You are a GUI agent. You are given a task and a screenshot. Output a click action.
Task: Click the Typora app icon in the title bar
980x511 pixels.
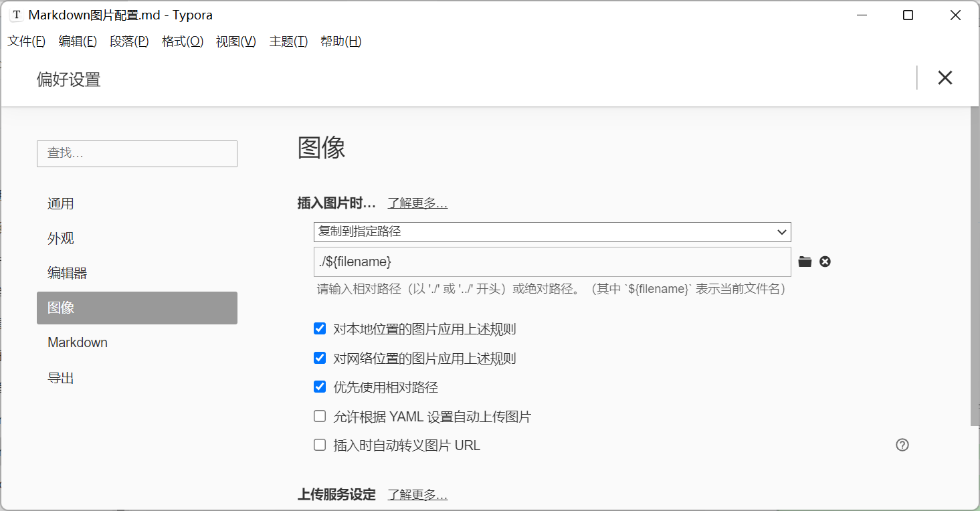pos(16,15)
